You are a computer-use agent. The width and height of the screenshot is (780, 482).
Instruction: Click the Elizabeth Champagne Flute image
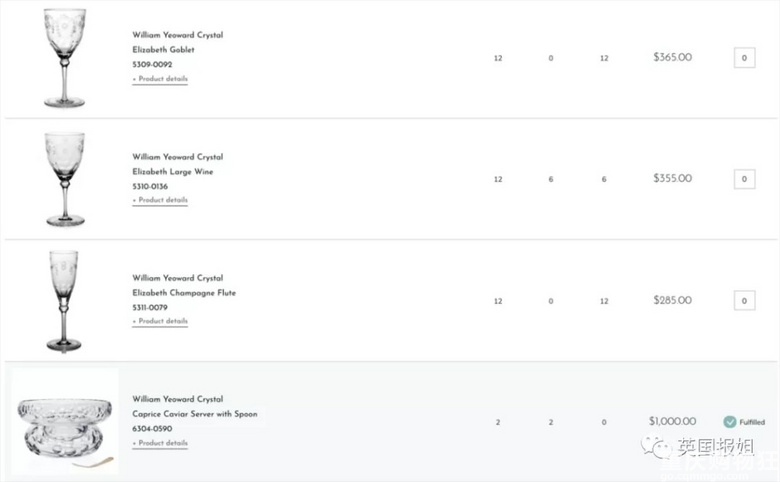click(64, 300)
